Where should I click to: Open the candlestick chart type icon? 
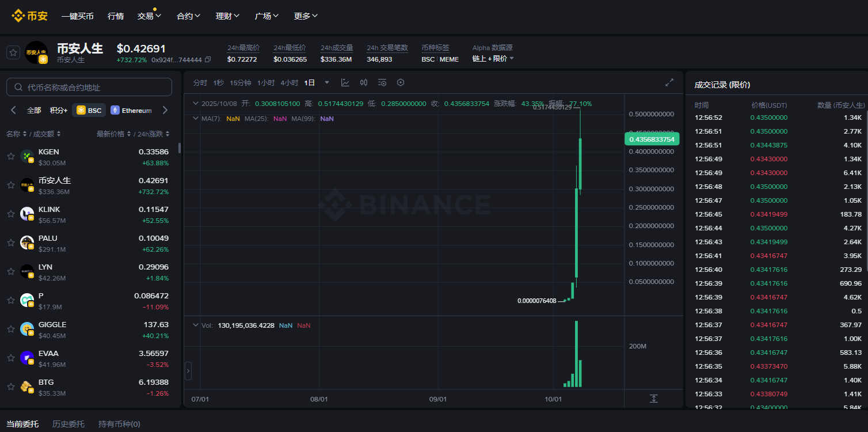pyautogui.click(x=364, y=82)
